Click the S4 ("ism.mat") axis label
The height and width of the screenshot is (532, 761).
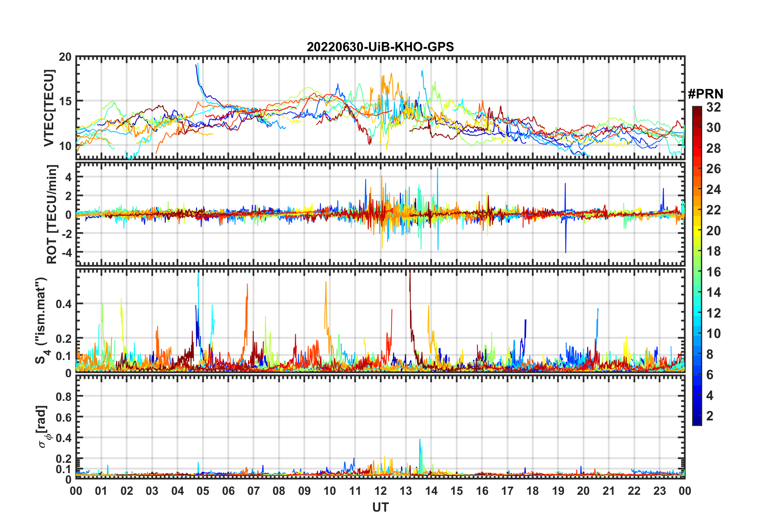(x=42, y=321)
